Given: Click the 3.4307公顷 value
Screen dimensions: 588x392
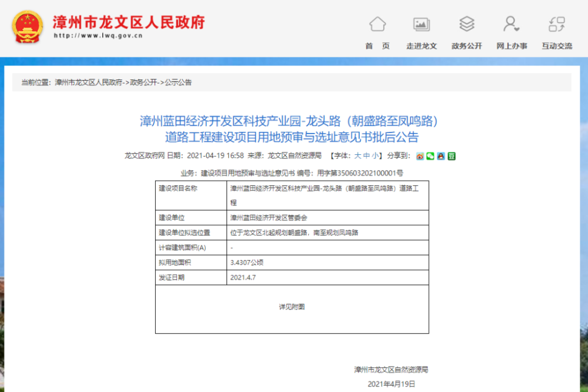Looking at the screenshot, I should (247, 263).
